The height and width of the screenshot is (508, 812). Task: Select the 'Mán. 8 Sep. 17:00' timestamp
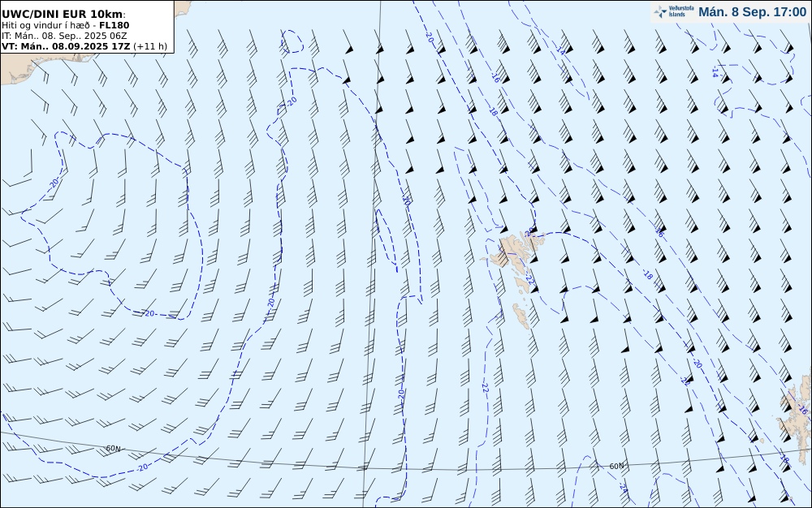(x=753, y=12)
